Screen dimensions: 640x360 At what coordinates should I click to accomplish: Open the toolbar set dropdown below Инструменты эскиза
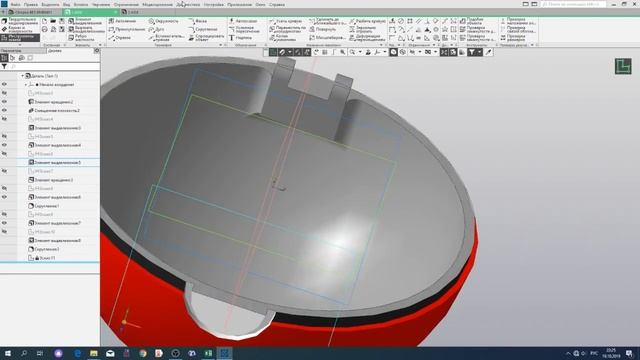point(20,45)
